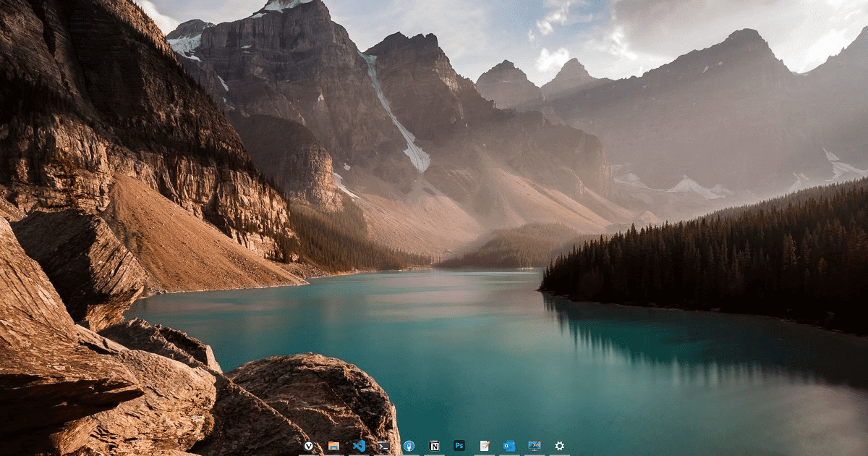The height and width of the screenshot is (456, 868).
Task: Open the notepad with pencil icon
Action: pos(485,446)
